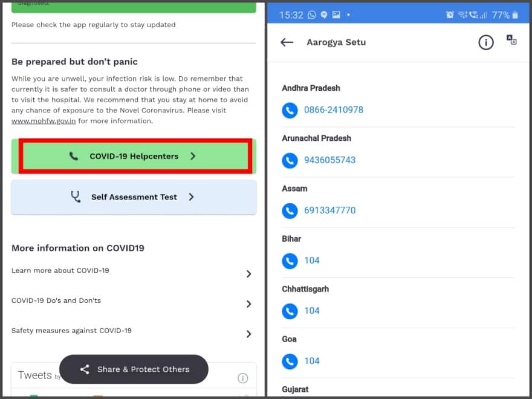The width and height of the screenshot is (532, 399).
Task: Tap the Be prepared but don't panic heading
Action: [x=74, y=62]
